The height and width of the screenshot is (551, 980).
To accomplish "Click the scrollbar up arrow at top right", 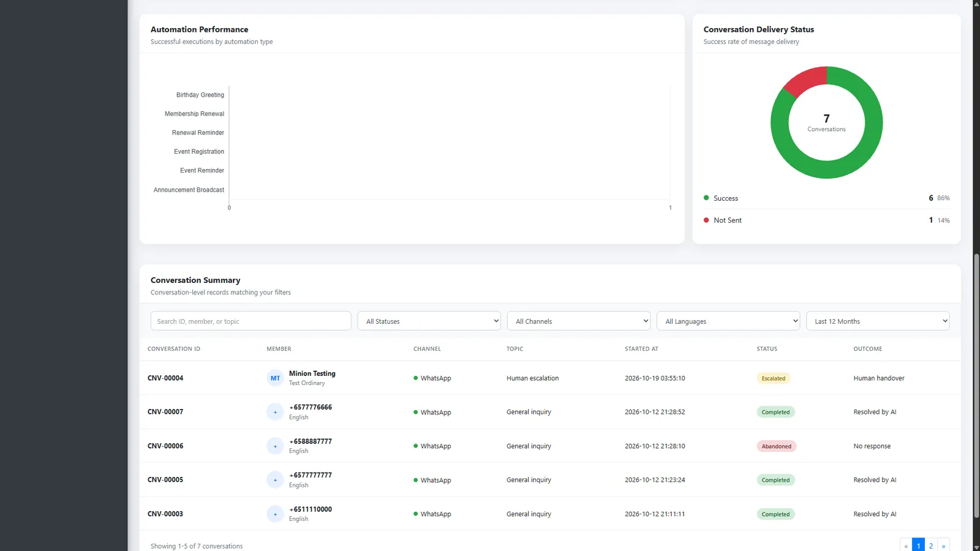I will click(x=976, y=4).
